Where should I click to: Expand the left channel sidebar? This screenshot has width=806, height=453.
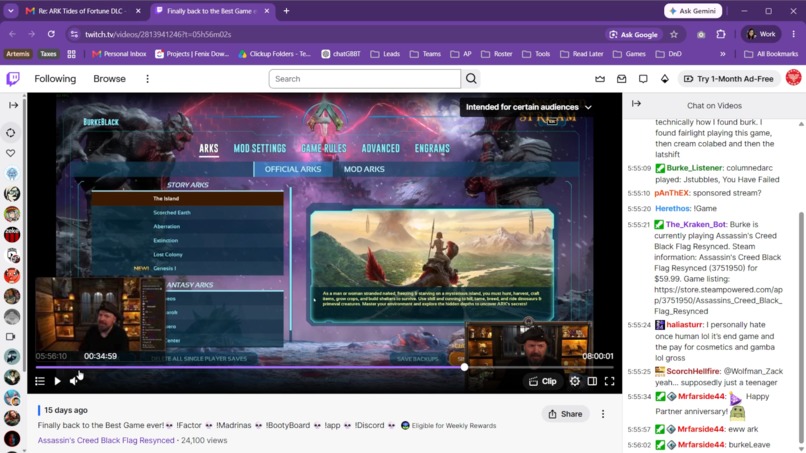tap(13, 105)
